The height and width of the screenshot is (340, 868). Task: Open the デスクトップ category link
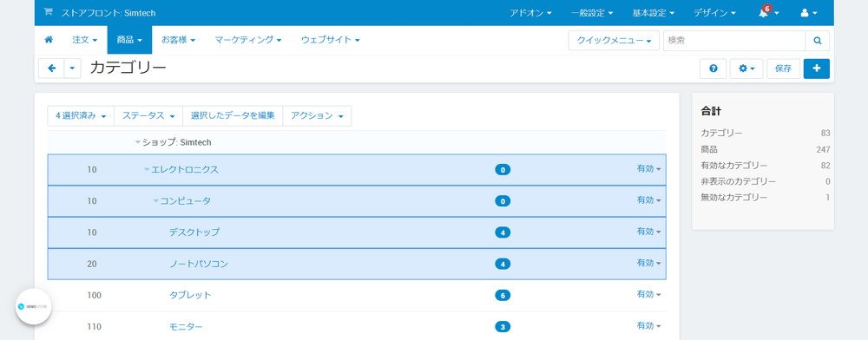click(x=194, y=232)
